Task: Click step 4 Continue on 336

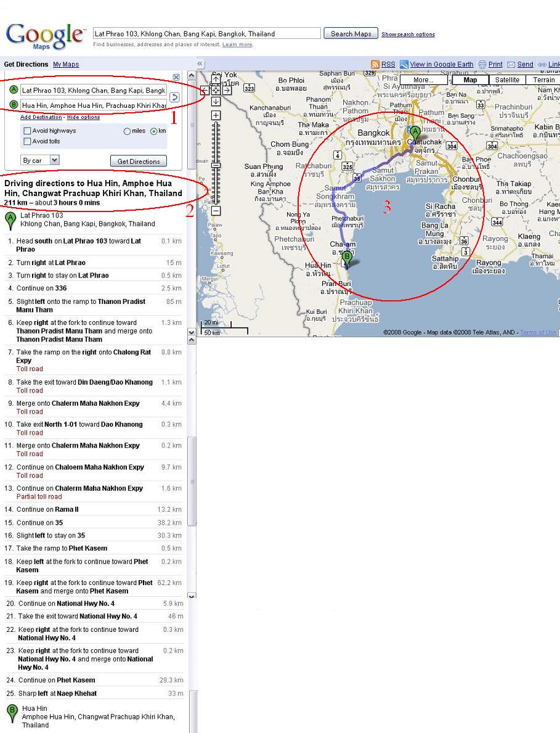Action: tap(93, 288)
